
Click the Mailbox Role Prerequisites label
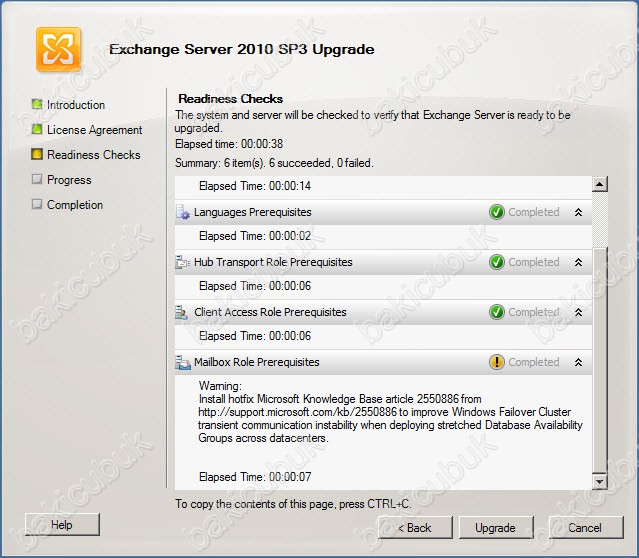[x=257, y=362]
